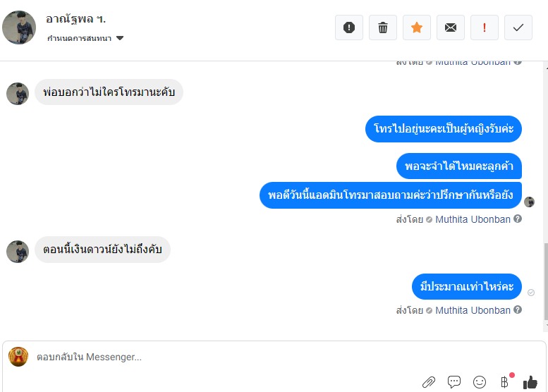Delete conversation with the trash icon

click(383, 27)
